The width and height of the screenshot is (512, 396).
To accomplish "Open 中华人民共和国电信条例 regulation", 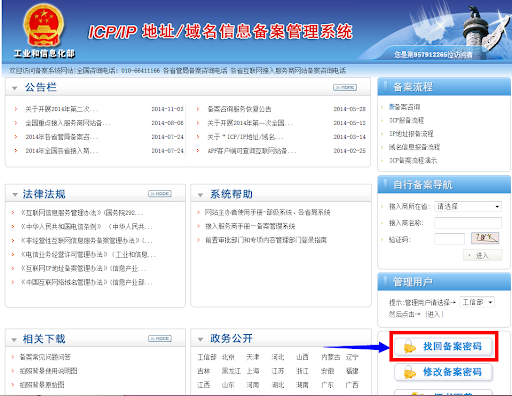I will [86, 227].
